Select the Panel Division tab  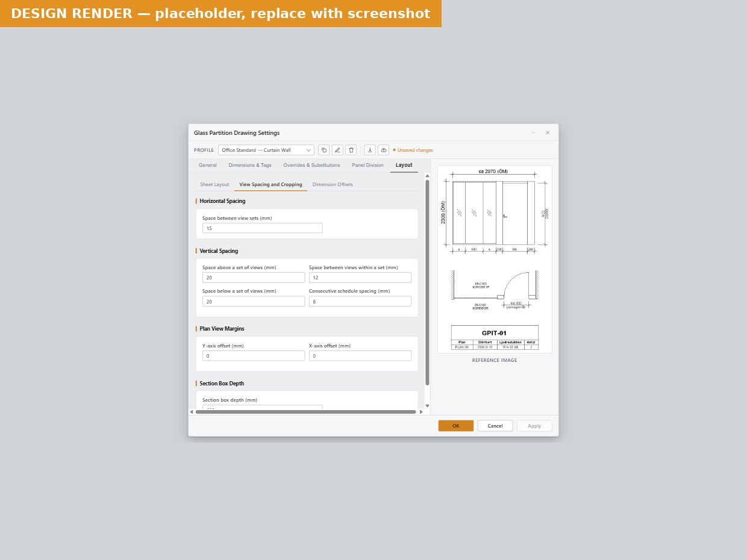367,166
